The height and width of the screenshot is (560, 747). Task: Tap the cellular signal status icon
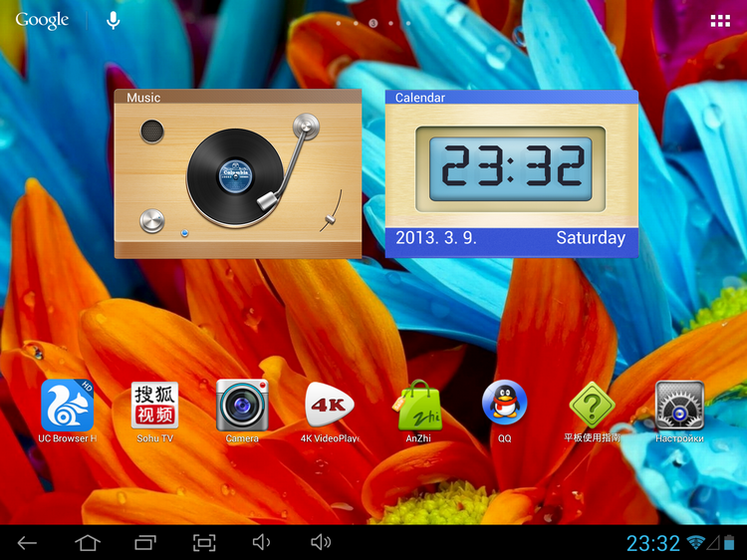point(713,542)
